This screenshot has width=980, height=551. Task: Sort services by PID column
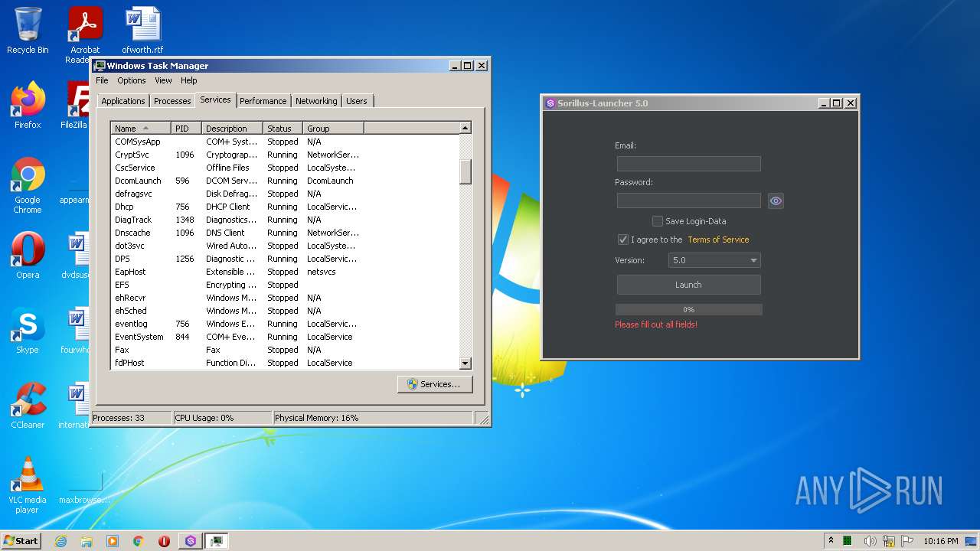point(186,129)
